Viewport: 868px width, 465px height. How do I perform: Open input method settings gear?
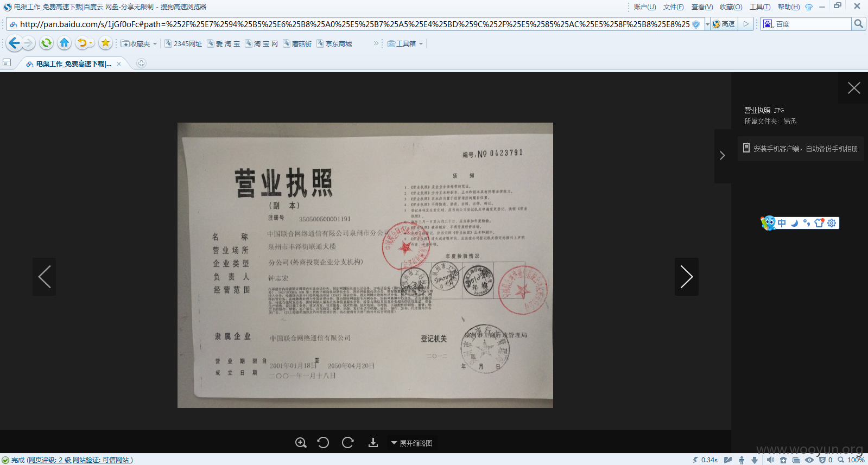pyautogui.click(x=832, y=223)
